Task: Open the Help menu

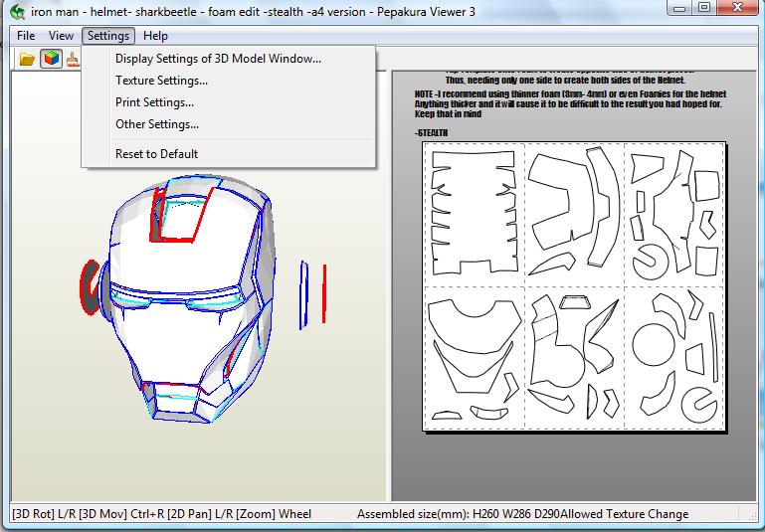Action: [x=155, y=36]
